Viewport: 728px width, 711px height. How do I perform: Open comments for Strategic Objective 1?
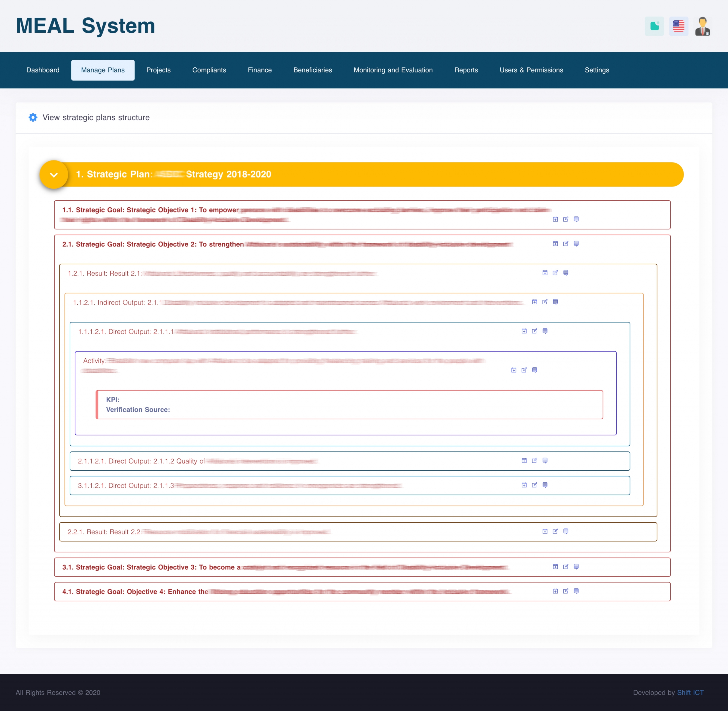tap(576, 219)
